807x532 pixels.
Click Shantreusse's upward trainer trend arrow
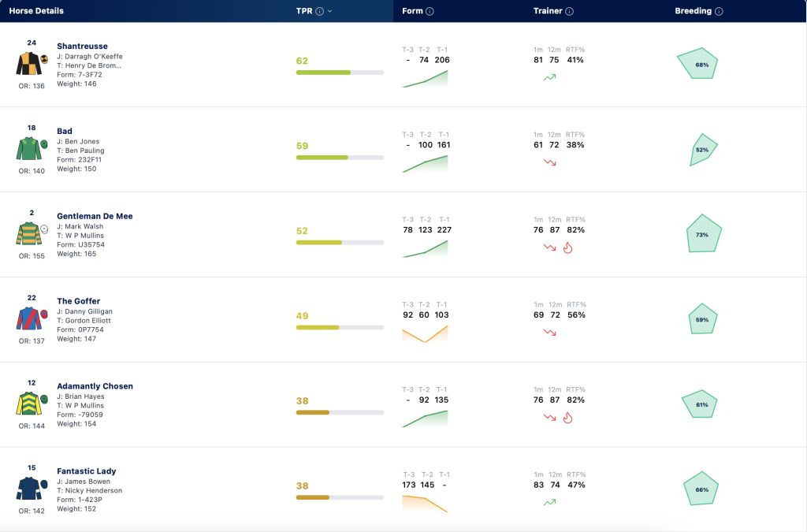tap(549, 77)
